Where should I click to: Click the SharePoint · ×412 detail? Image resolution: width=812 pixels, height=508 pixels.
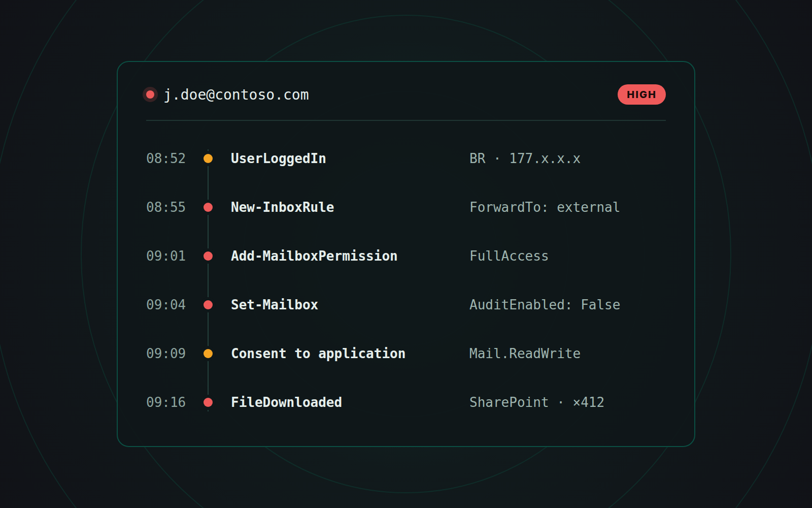[537, 402]
